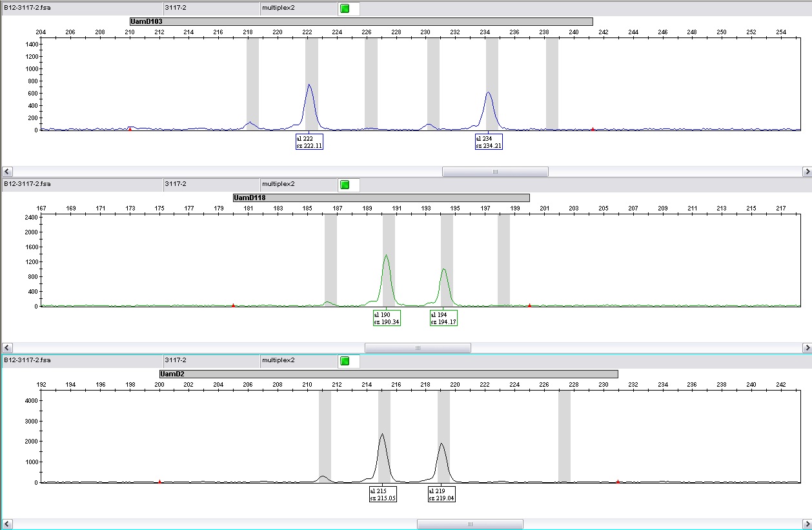The height and width of the screenshot is (530, 812).
Task: Click the green quality flag in UamD118 panel header
Action: point(345,185)
